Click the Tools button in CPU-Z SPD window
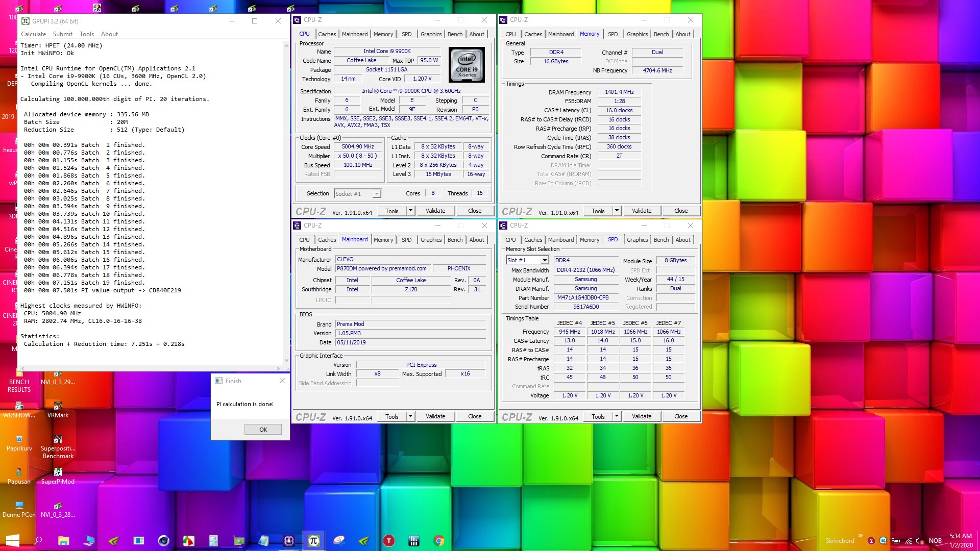Viewport: 980px width, 551px height. (598, 416)
